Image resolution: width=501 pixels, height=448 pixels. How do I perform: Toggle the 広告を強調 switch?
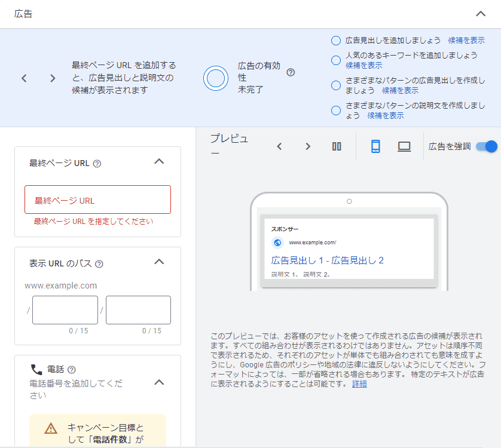coord(487,146)
